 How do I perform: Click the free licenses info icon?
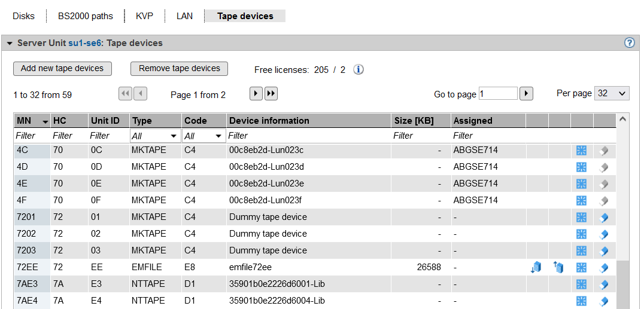click(x=359, y=69)
